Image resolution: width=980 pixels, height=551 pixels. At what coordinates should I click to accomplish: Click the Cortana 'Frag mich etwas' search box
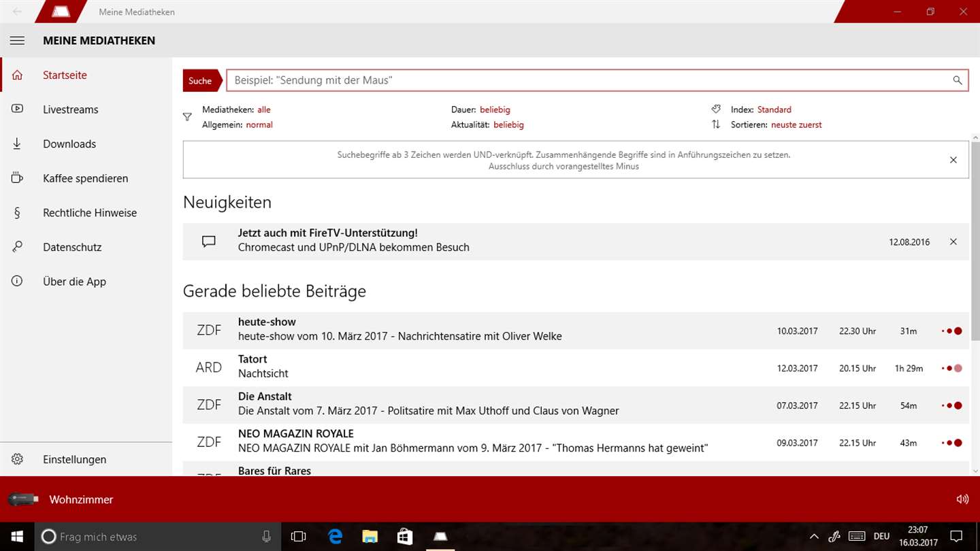coord(157,537)
